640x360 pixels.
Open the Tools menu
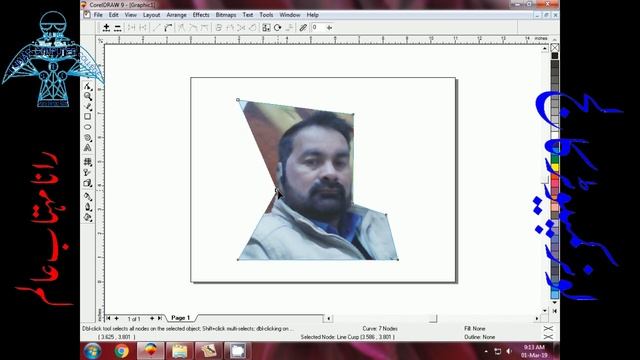266,15
